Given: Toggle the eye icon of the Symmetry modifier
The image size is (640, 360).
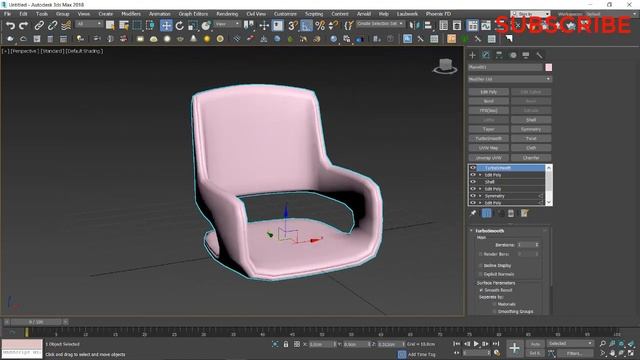Looking at the screenshot, I should (473, 196).
